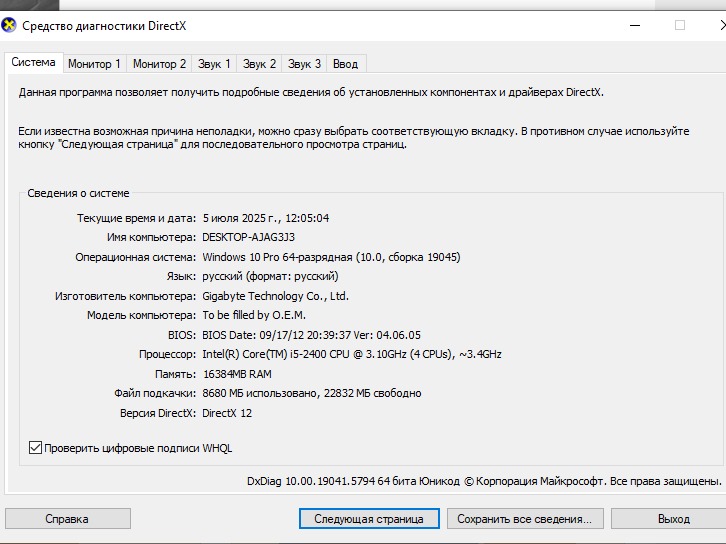This screenshot has height=544, width=726.
Task: Minimize the DirectX diagnostic window
Action: click(635, 25)
